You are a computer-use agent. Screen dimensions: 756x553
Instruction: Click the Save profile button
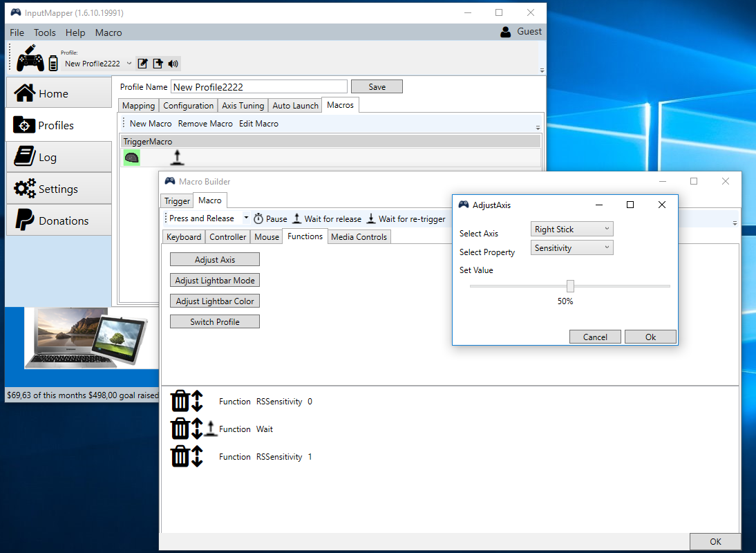pos(377,87)
